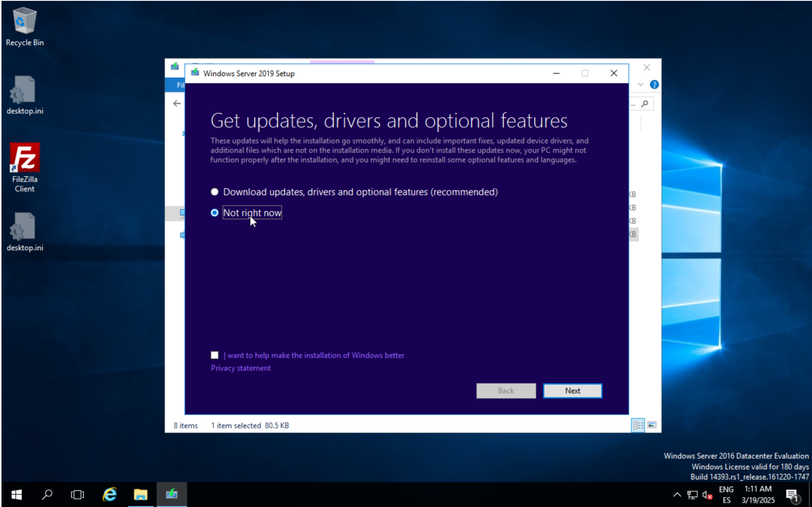
Task: Open taskbar search magnifier
Action: (x=47, y=494)
